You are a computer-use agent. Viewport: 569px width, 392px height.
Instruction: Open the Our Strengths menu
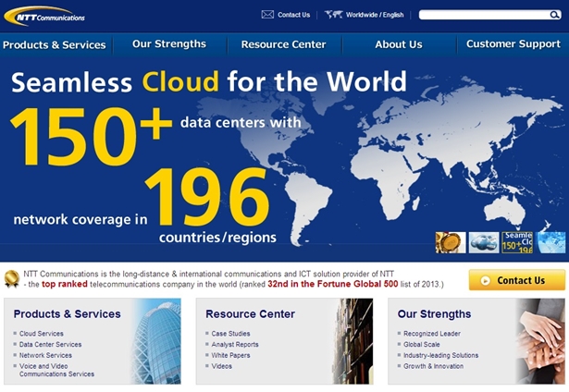pos(169,43)
